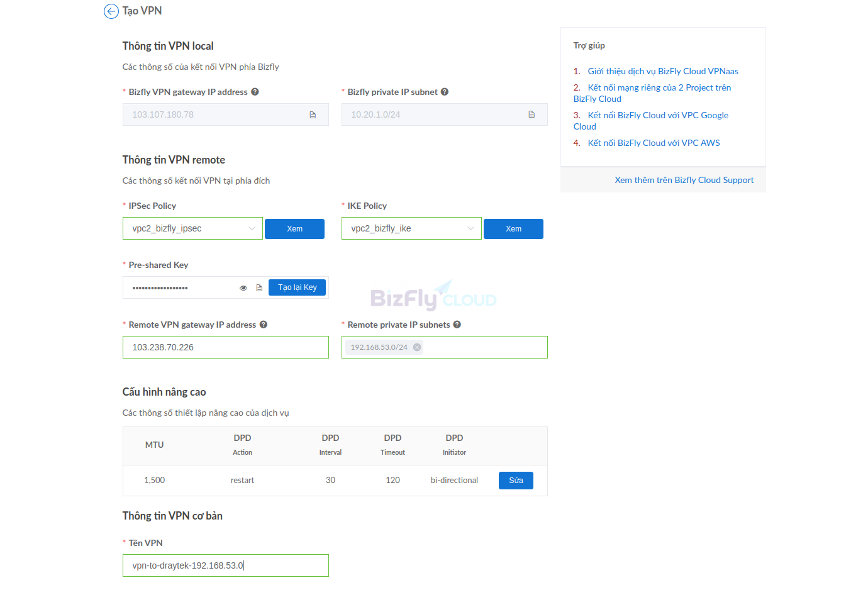Copy the pre-shared key
868x590 pixels.
(259, 288)
